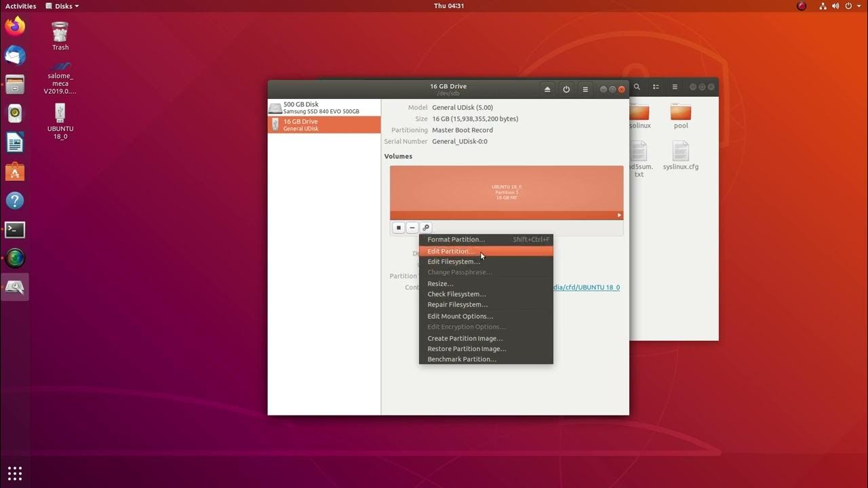Launch Thunderbird Mail from the dock

(x=15, y=56)
